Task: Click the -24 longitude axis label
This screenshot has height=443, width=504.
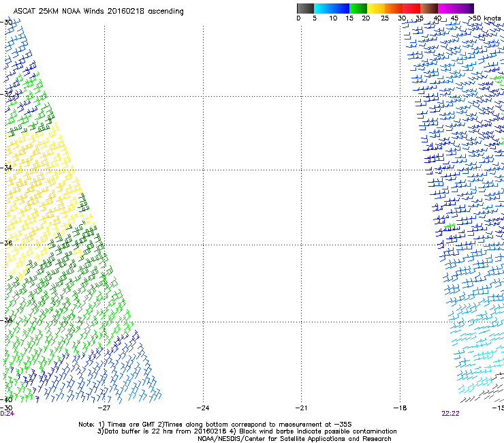Action: click(203, 408)
